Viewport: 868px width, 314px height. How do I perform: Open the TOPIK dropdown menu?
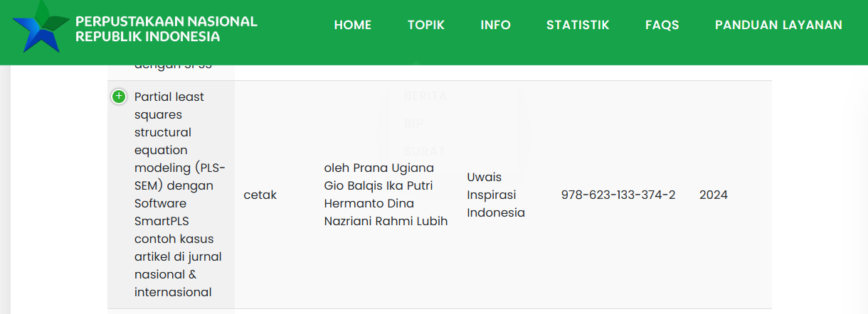point(425,25)
